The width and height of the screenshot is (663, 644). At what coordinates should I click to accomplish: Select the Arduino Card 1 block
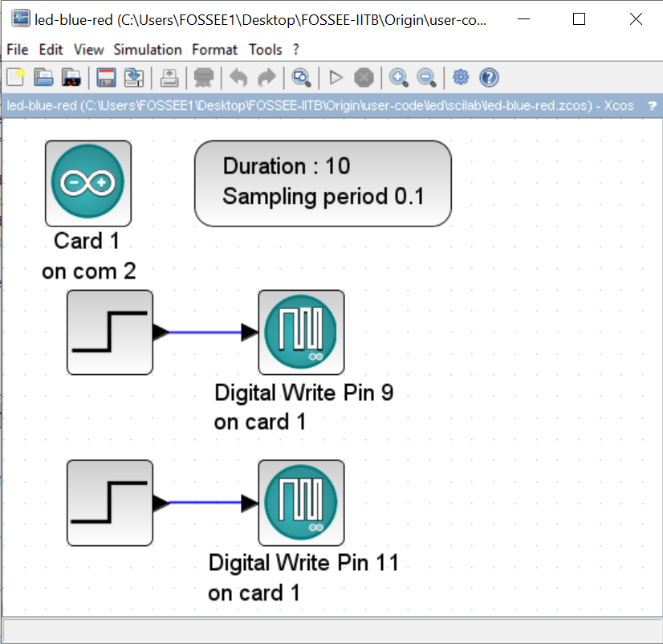point(88,183)
